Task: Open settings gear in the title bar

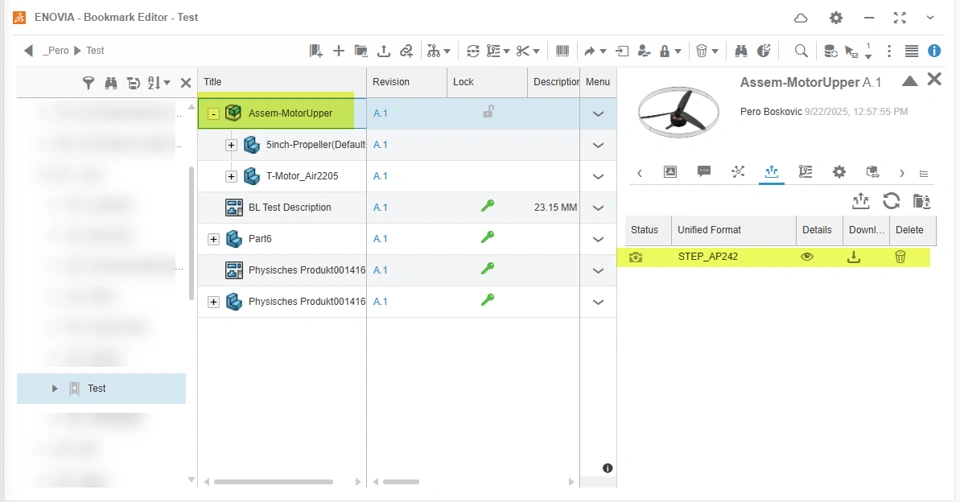Action: point(836,18)
